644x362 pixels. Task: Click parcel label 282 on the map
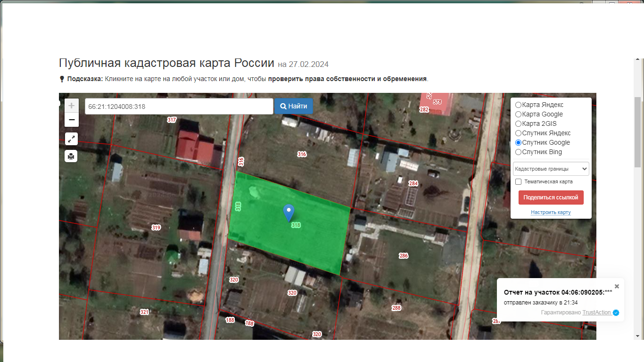pos(424,109)
